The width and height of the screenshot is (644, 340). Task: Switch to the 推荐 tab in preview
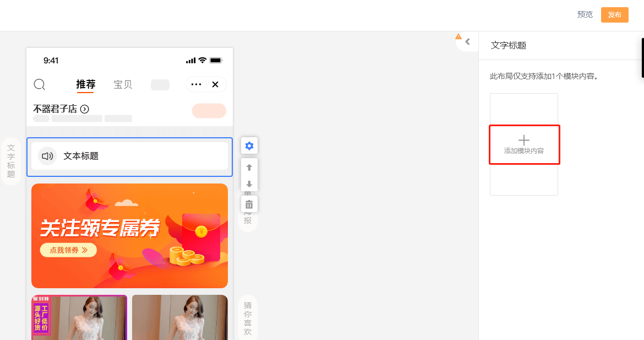coord(85,84)
